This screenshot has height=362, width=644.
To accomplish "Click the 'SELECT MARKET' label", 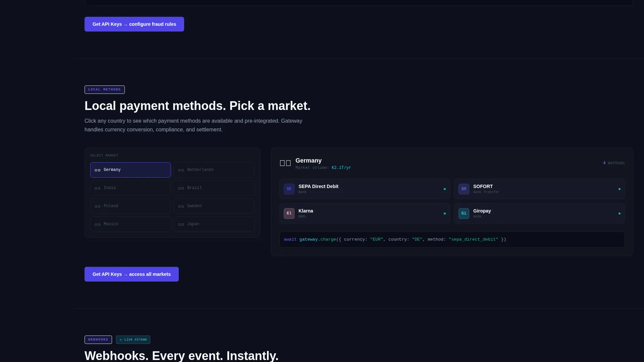I will click(104, 156).
